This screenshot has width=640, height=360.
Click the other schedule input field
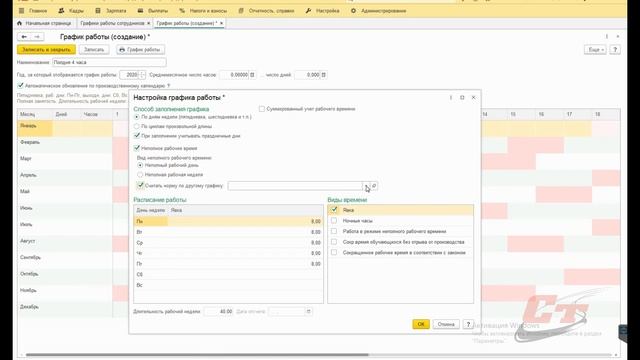pyautogui.click(x=295, y=186)
